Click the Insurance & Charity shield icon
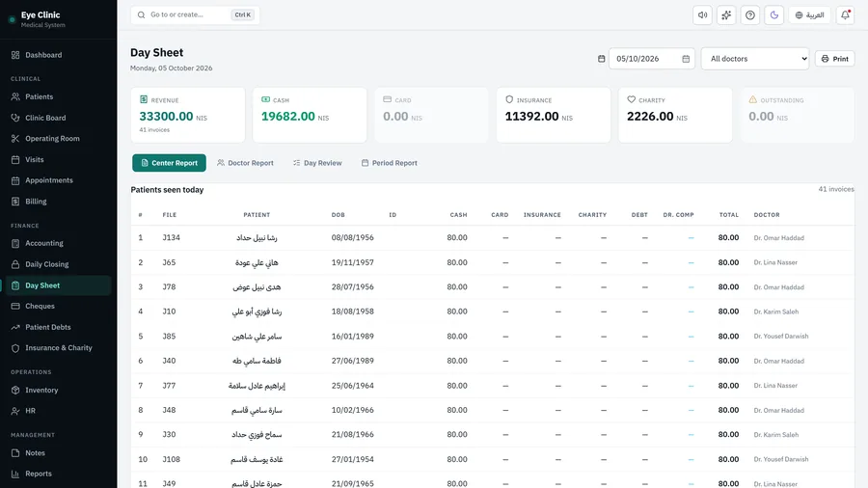Screen dimensions: 868x488 15,348
